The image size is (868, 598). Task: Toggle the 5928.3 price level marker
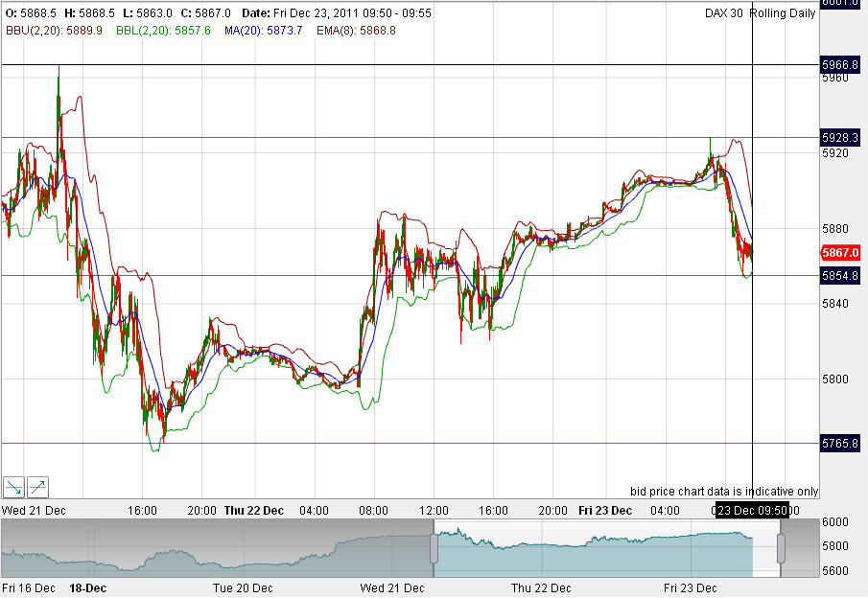pos(838,138)
